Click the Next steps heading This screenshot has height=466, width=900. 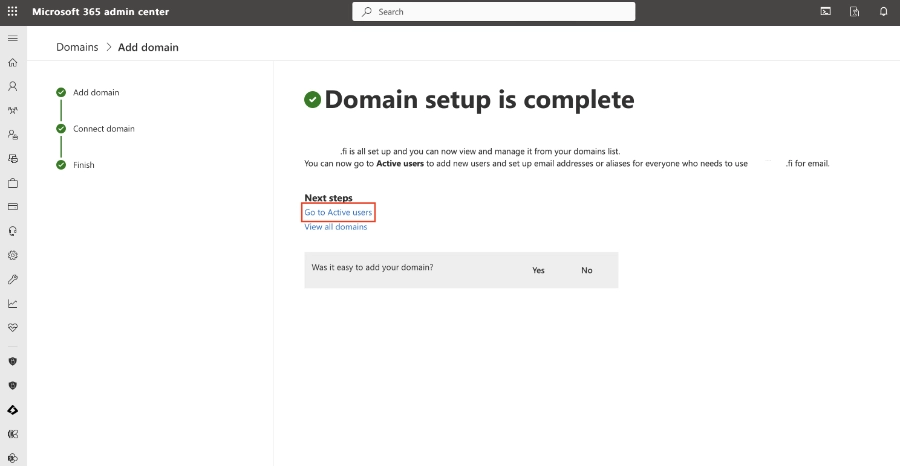pos(328,198)
